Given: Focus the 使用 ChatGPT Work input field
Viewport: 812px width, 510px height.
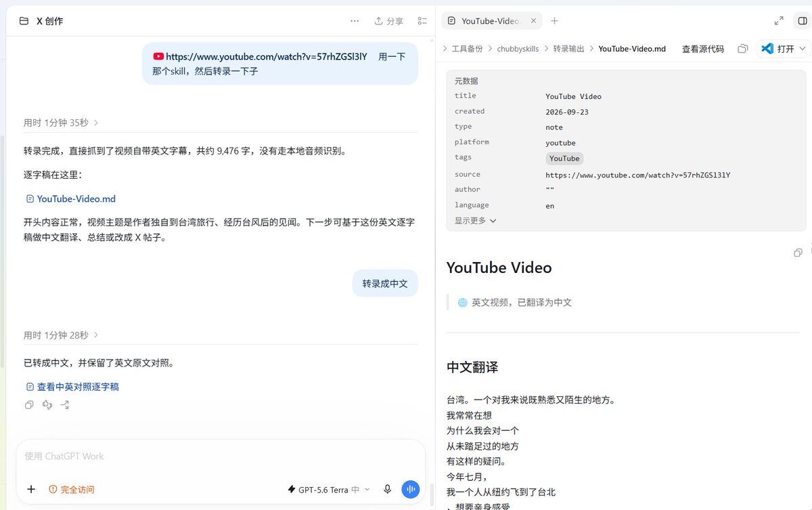Looking at the screenshot, I should pyautogui.click(x=221, y=456).
